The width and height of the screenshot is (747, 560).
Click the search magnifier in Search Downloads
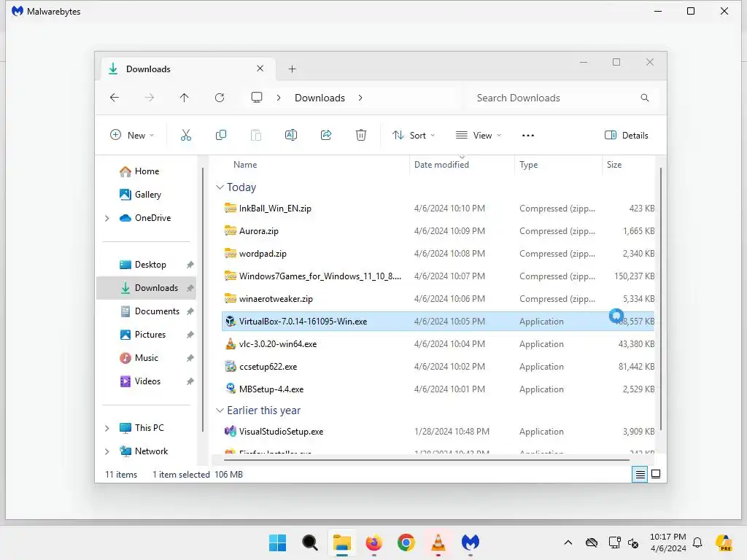pyautogui.click(x=645, y=98)
